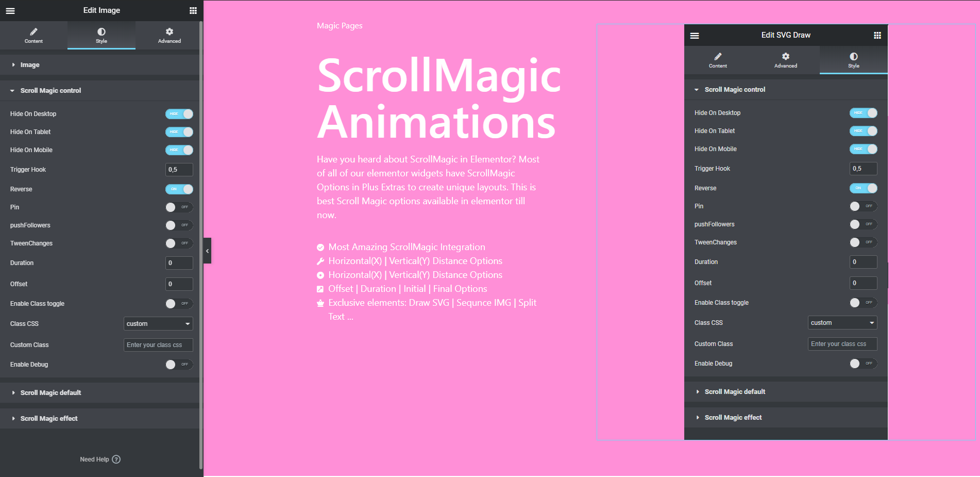Click 'Offset | Duration | Initial | Final Options' text
The image size is (980, 477).
[408, 289]
